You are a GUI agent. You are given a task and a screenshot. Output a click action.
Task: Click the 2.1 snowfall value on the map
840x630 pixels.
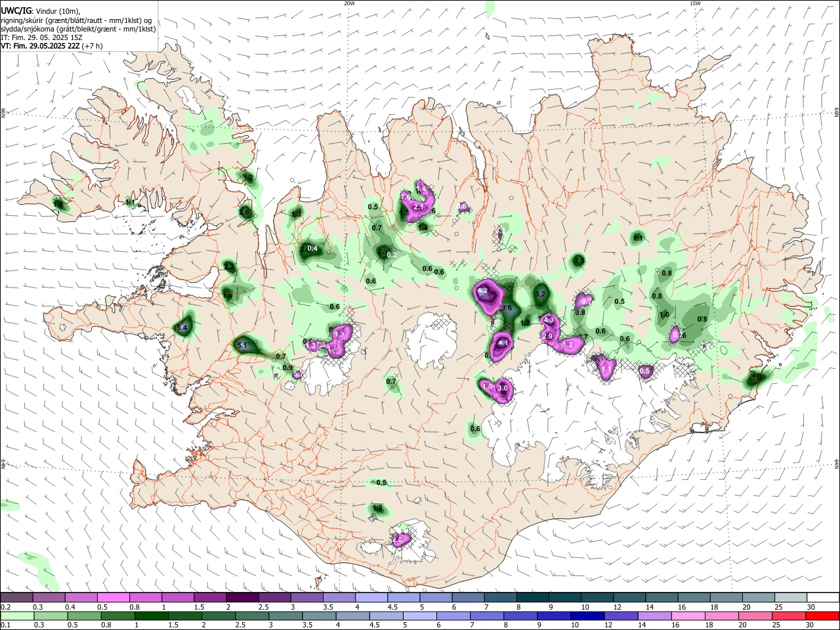(x=419, y=207)
